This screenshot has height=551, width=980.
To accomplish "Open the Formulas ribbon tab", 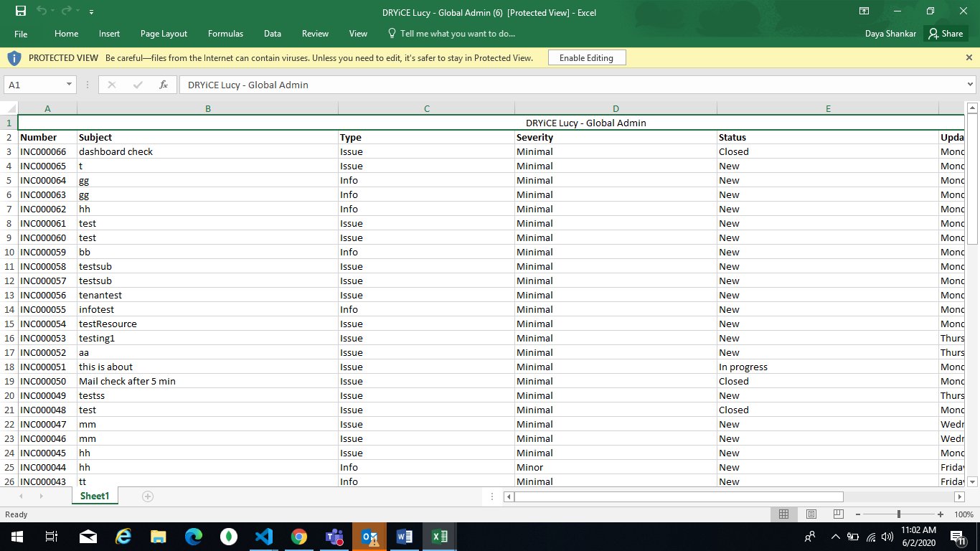I will 225,34.
